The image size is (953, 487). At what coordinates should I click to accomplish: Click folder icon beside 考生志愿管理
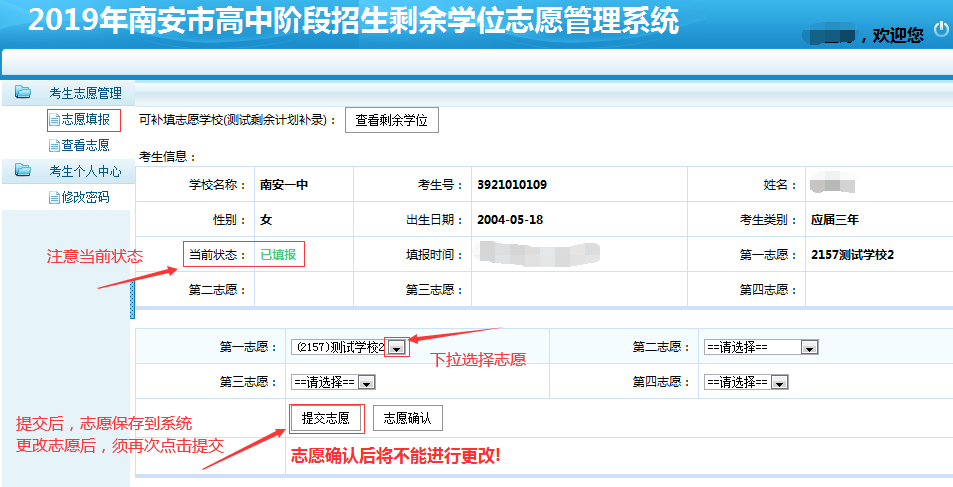(23, 92)
